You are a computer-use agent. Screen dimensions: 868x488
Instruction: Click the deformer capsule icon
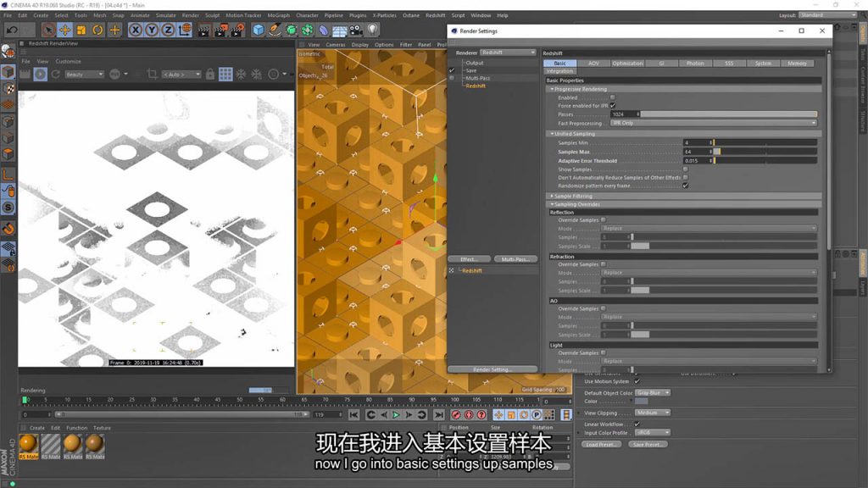tap(323, 30)
